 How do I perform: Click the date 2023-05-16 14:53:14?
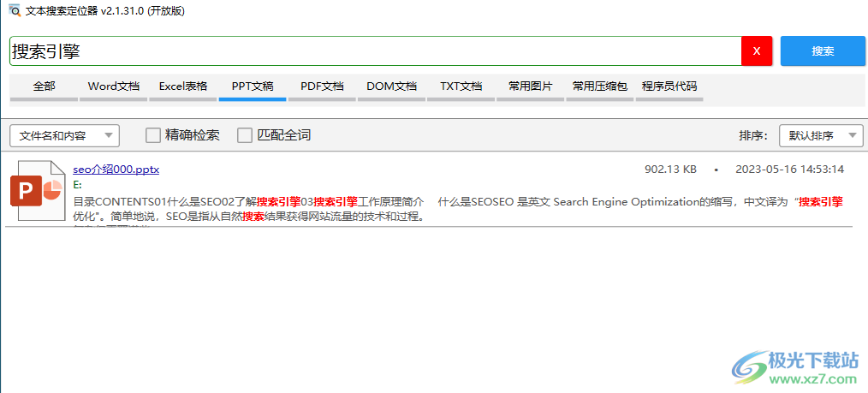789,170
